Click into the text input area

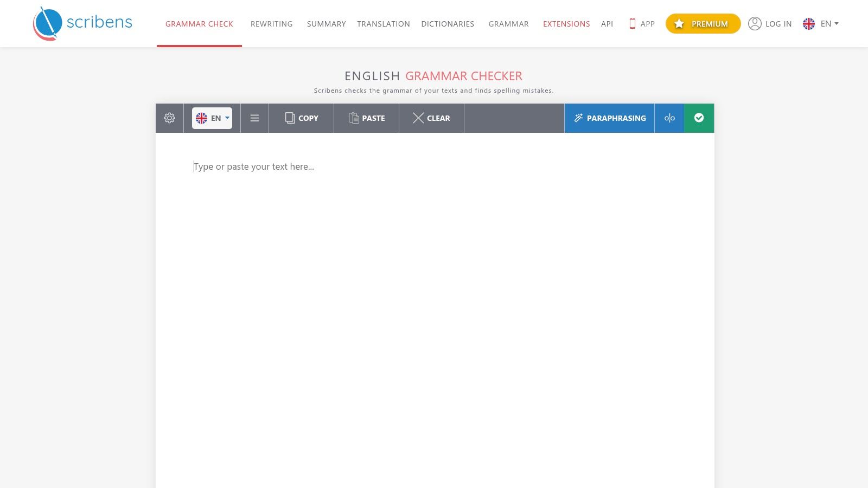[435, 309]
